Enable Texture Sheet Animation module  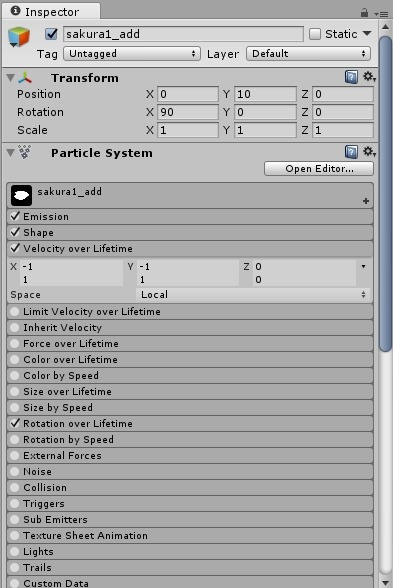point(15,536)
